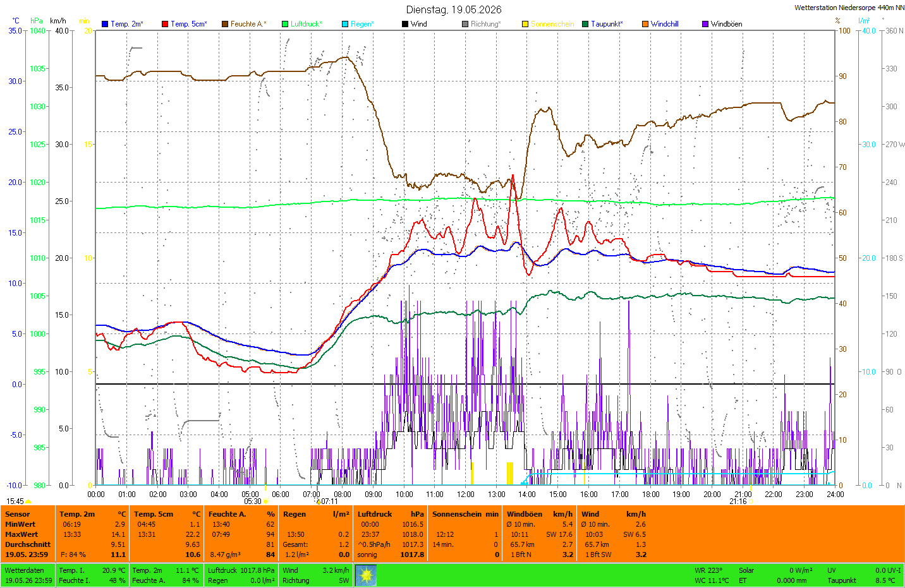Click the 'Durchschnitt' row label
Screen dimensions: 905x588
[28, 544]
